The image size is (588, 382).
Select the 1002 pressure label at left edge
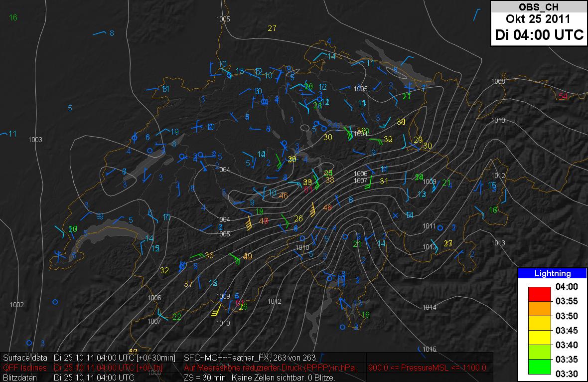coord(17,305)
